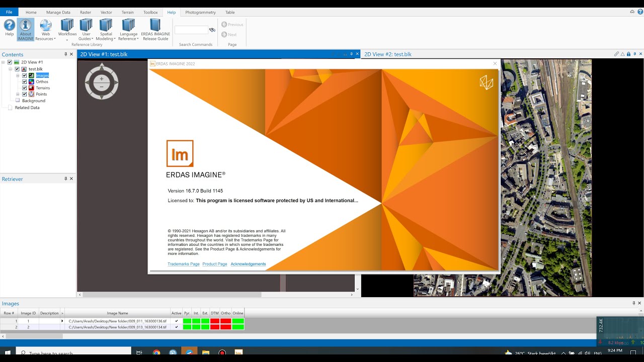Go to the Next page
Image resolution: width=644 pixels, height=362 pixels.
pos(229,35)
